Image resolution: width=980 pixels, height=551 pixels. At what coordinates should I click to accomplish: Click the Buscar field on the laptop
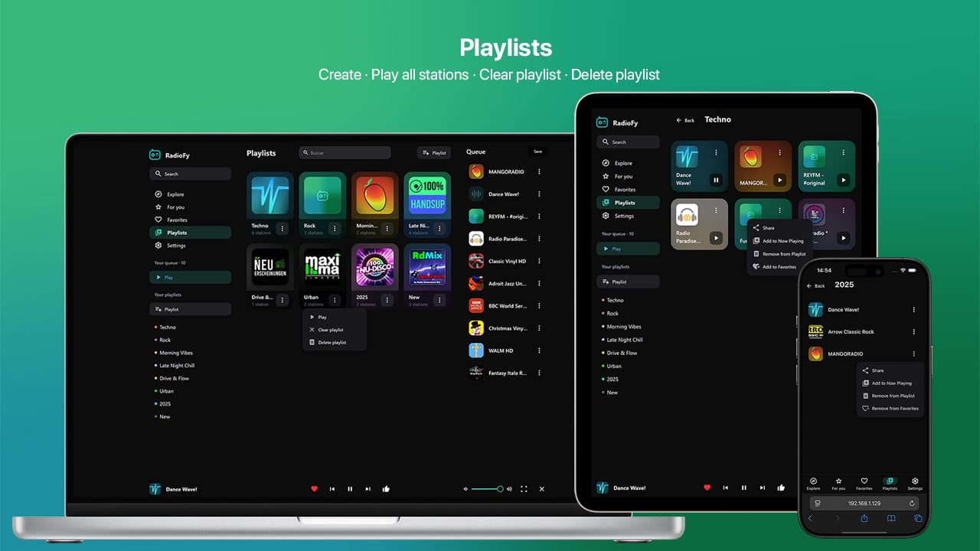345,153
